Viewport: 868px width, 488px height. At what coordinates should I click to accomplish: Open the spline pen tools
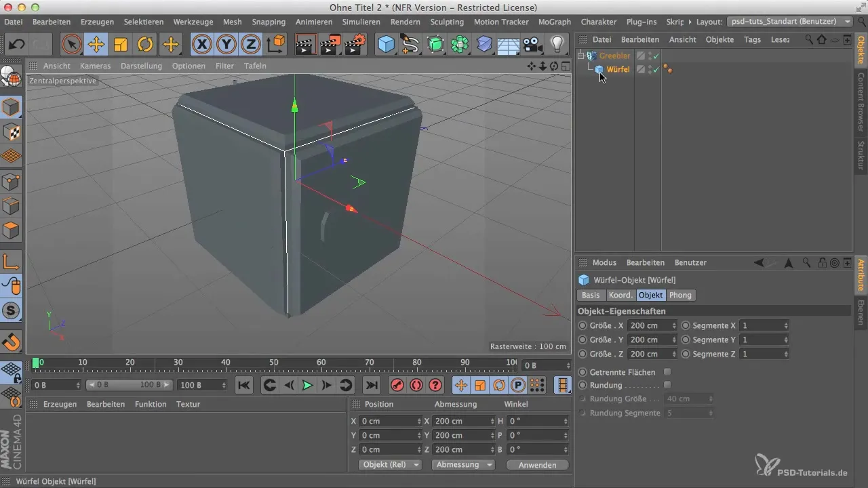(x=410, y=45)
